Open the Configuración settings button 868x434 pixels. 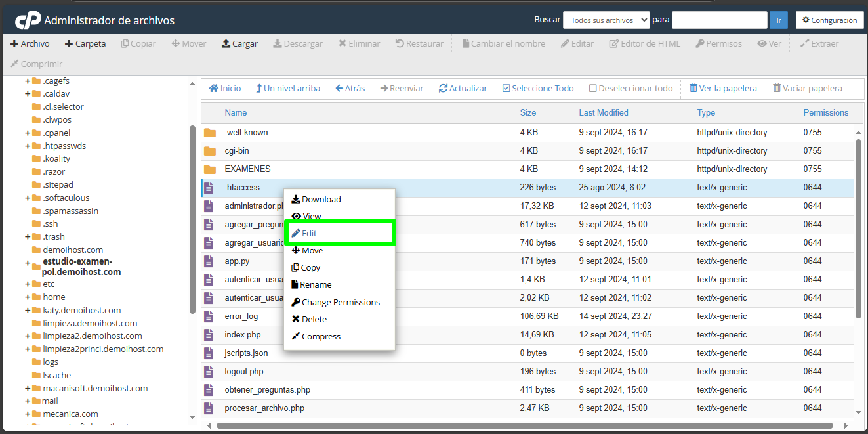829,20
